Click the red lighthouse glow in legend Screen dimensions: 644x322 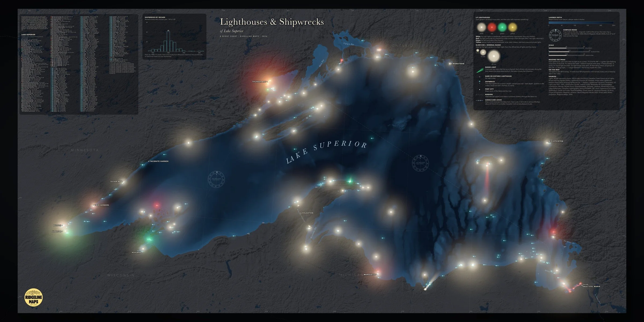click(x=492, y=27)
